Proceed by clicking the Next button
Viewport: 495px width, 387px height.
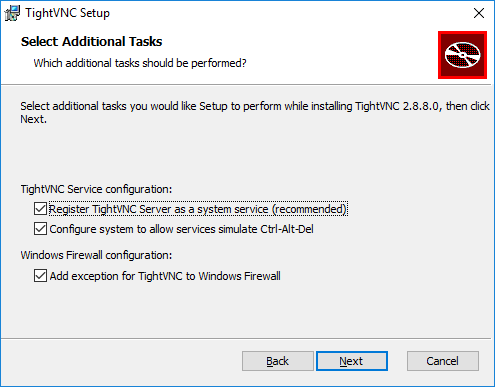point(352,361)
